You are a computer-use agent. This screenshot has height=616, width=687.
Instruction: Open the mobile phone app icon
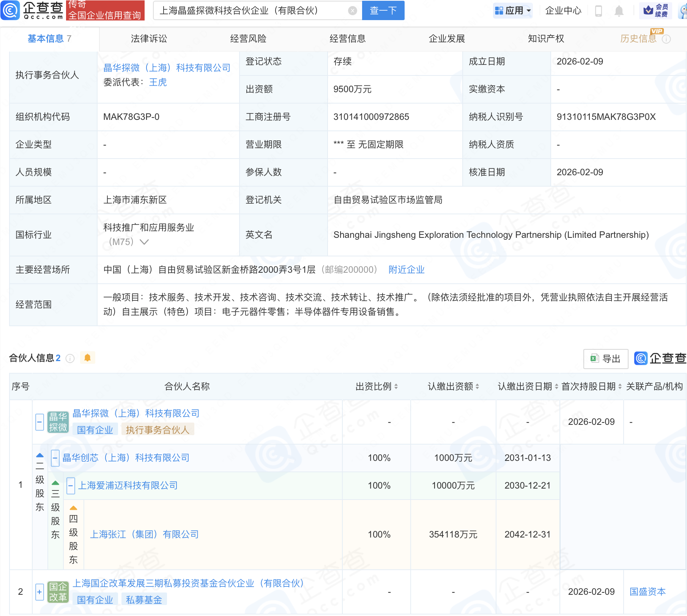[599, 11]
